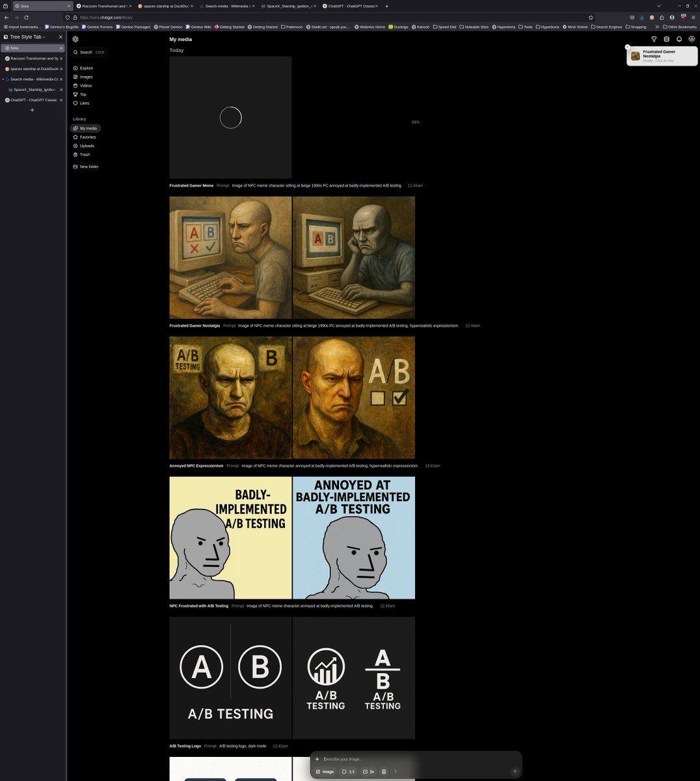Open the Frustrated Gamer Nostalgia ready notification

coord(662,56)
